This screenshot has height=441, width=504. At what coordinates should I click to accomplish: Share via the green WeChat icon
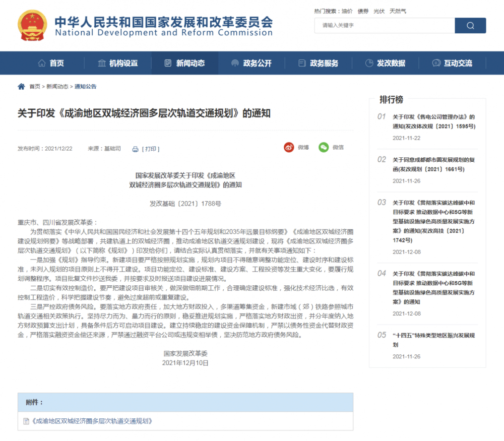point(324,147)
